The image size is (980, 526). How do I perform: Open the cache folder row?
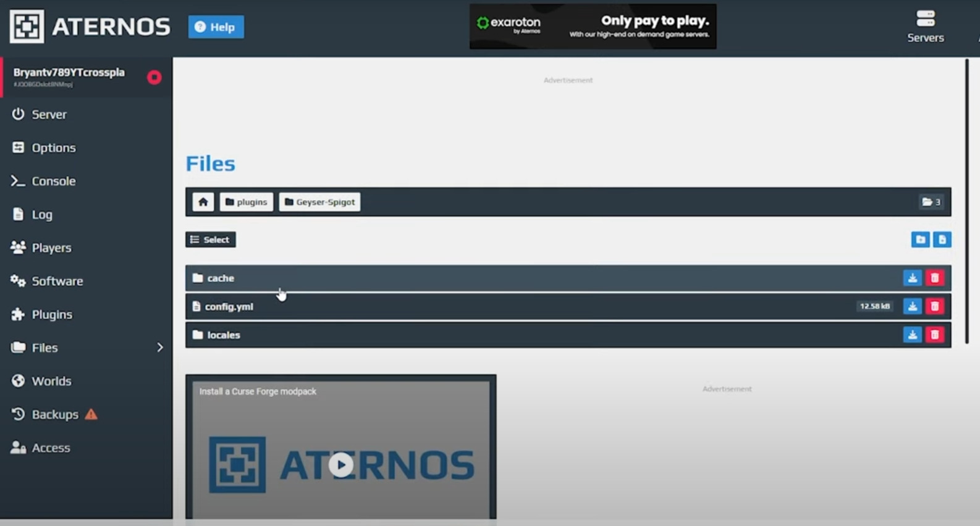[568, 278]
